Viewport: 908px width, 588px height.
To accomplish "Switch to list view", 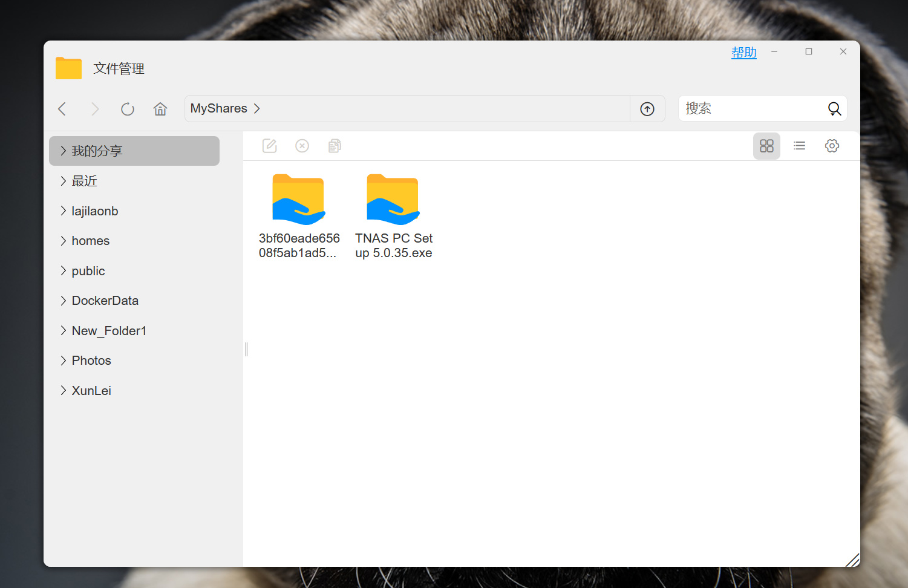I will [x=799, y=146].
